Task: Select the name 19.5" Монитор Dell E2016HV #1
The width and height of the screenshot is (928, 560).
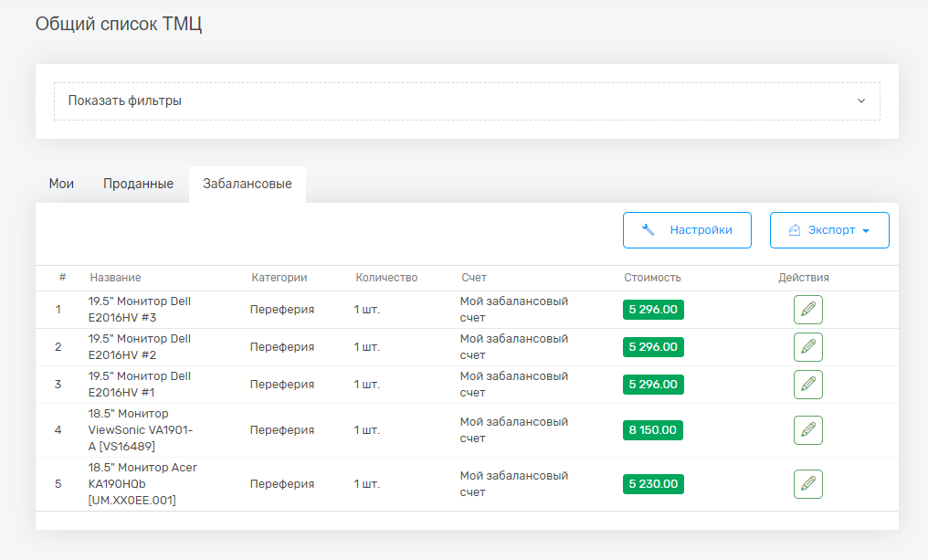Action: [x=140, y=385]
